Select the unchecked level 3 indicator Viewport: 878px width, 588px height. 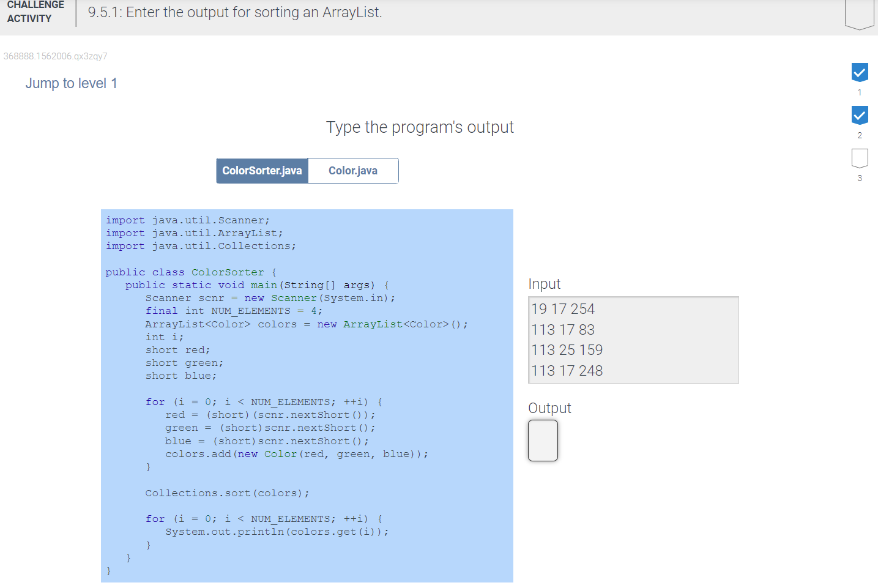(859, 158)
